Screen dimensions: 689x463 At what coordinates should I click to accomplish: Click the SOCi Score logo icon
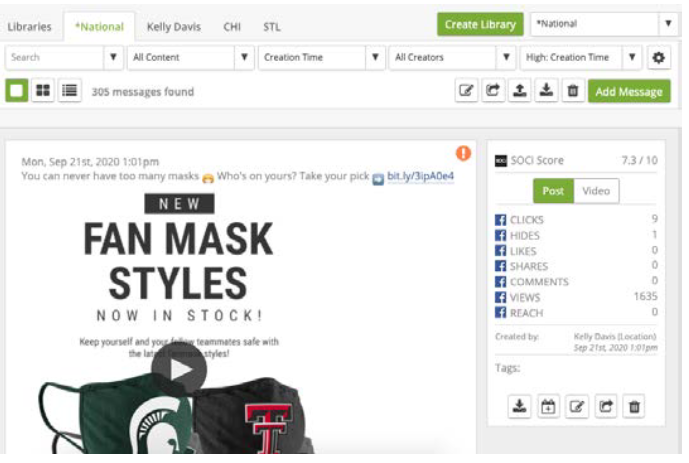pyautogui.click(x=500, y=161)
